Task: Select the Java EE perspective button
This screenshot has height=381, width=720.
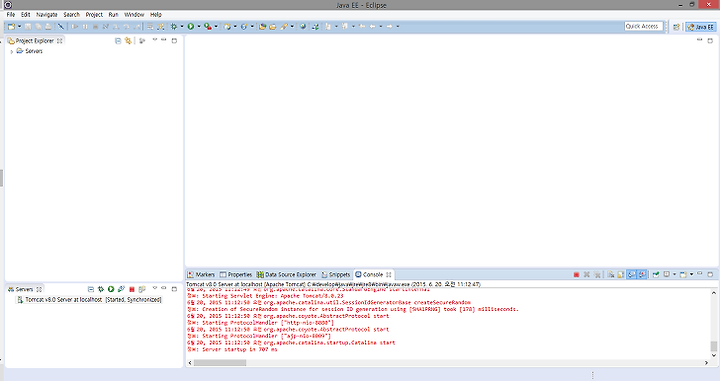Action: click(x=701, y=27)
